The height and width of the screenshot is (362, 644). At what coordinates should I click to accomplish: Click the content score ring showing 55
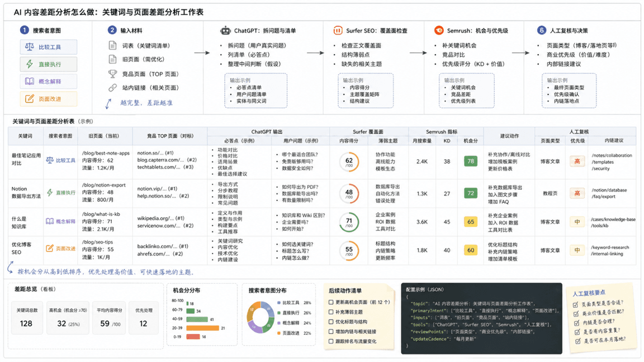point(349,250)
